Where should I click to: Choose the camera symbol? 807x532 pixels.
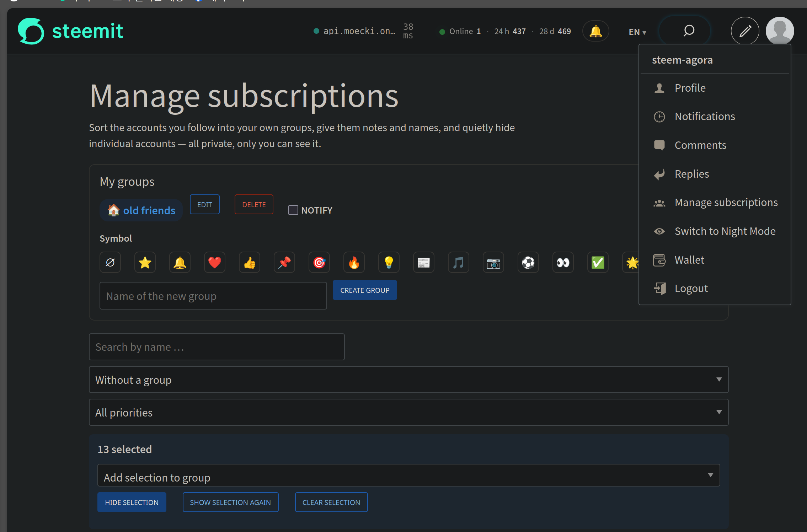pyautogui.click(x=493, y=263)
